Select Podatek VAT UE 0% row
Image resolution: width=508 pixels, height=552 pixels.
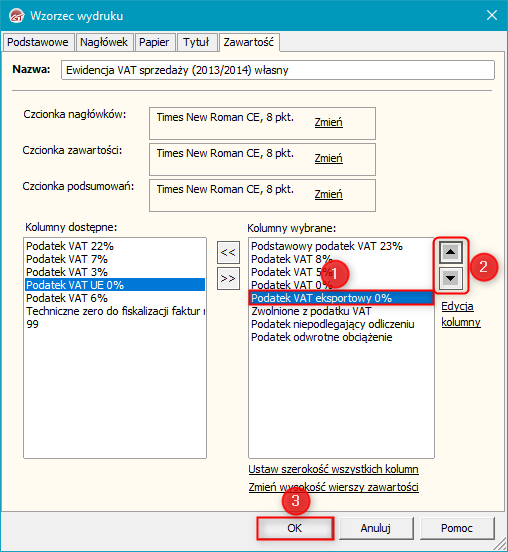115,285
